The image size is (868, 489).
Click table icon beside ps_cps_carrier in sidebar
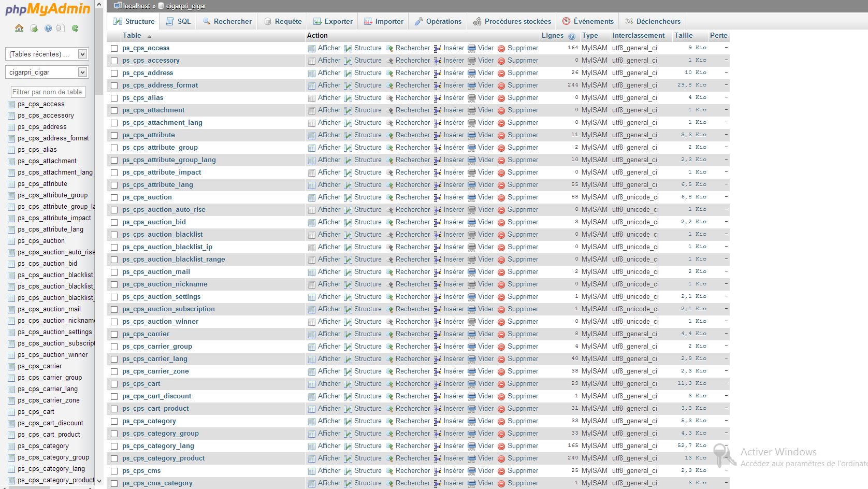[11, 366]
